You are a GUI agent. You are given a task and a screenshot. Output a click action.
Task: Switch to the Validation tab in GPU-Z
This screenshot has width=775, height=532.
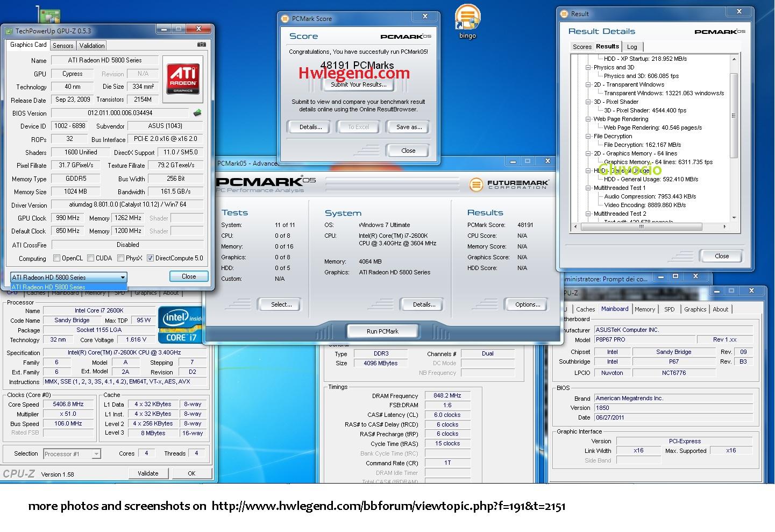[x=92, y=46]
